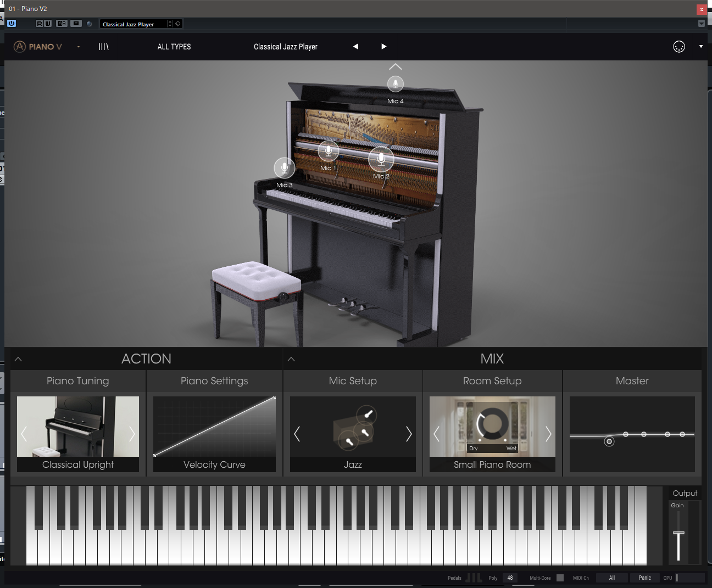The height and width of the screenshot is (588, 712).
Task: Open the MIDI controller settings icon
Action: (x=679, y=47)
